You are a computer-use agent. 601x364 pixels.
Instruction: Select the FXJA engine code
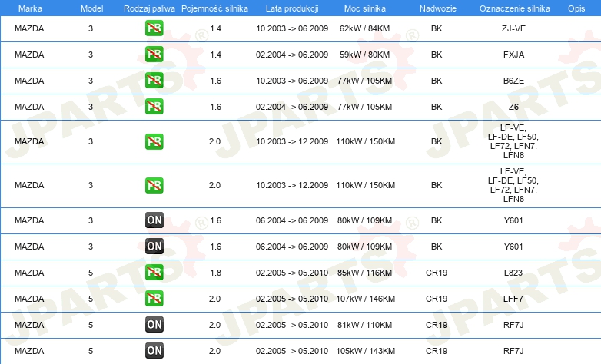[513, 55]
